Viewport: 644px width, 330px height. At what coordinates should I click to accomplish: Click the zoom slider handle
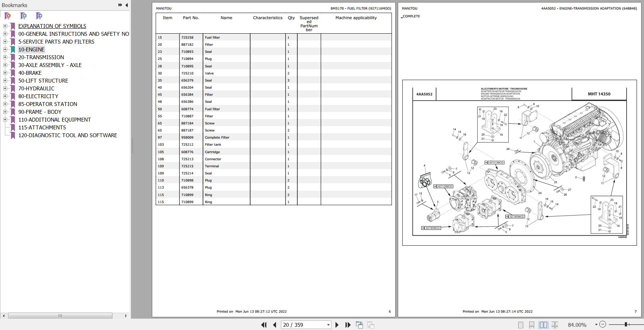click(x=627, y=324)
